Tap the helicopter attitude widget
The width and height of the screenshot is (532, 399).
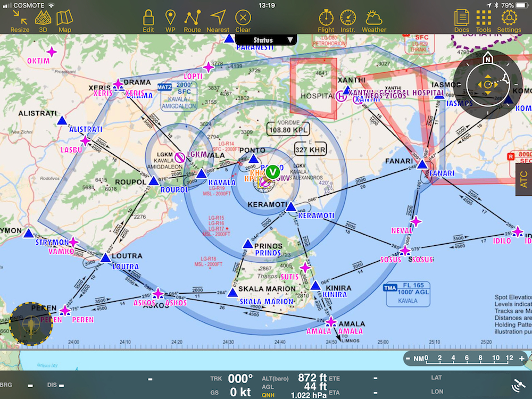(31, 323)
